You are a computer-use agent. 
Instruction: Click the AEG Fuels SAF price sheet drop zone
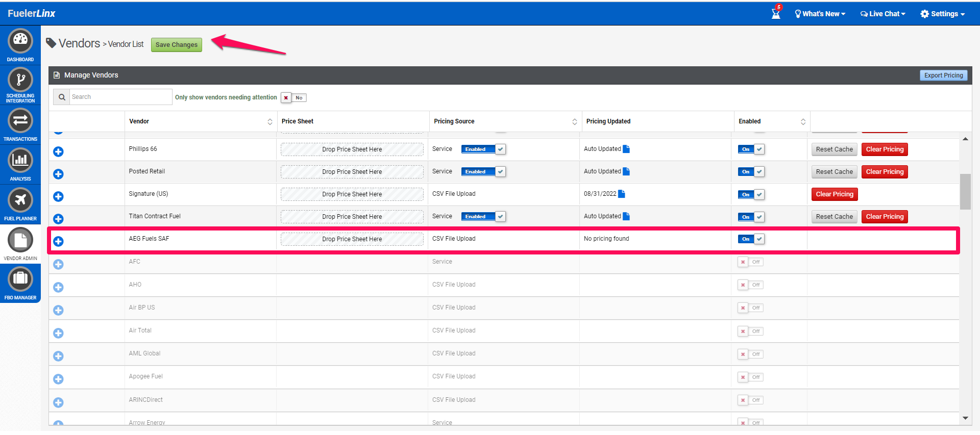352,239
